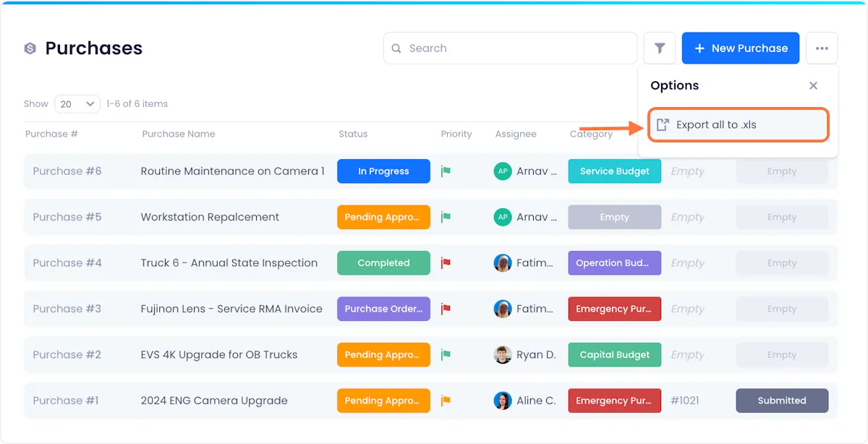This screenshot has width=868, height=444.
Task: Click Aline C. avatar in Purchase #1 row
Action: pos(503,401)
